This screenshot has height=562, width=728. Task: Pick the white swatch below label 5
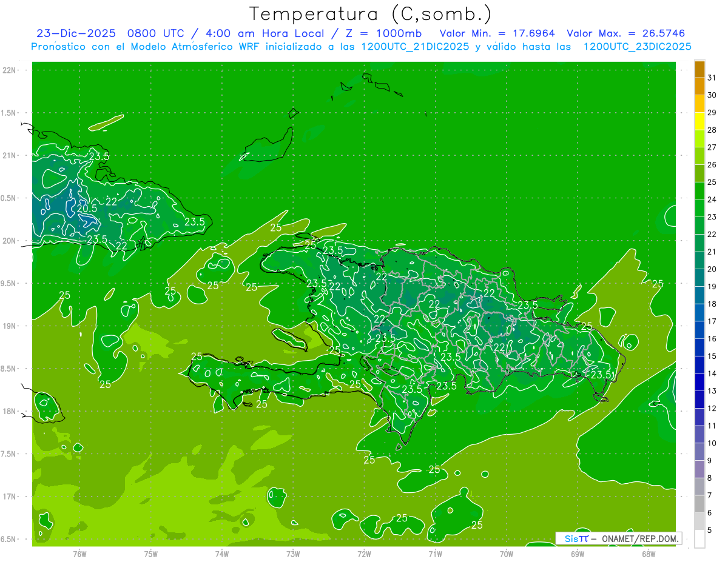(x=699, y=538)
